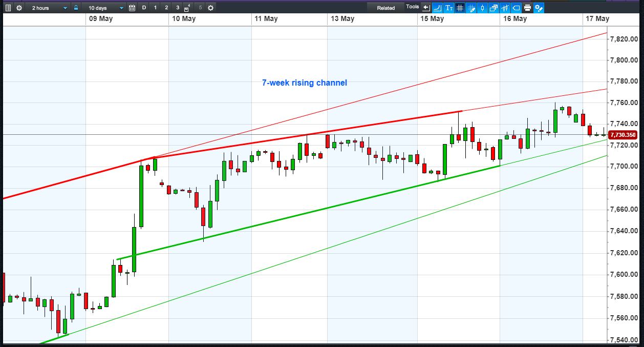Select the curve drawing tool
The width and height of the screenshot is (644, 347).
coord(438,8)
